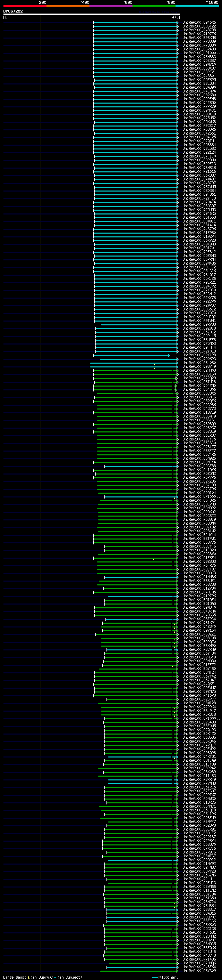Image resolution: width=222 pixels, height=980 pixels.
Task: Select the UniRef100_C6Y309 label
Action: pyautogui.click(x=199, y=971)
